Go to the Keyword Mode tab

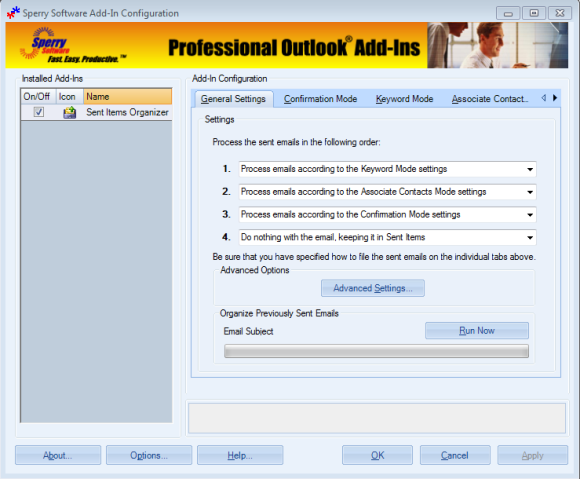tap(404, 99)
